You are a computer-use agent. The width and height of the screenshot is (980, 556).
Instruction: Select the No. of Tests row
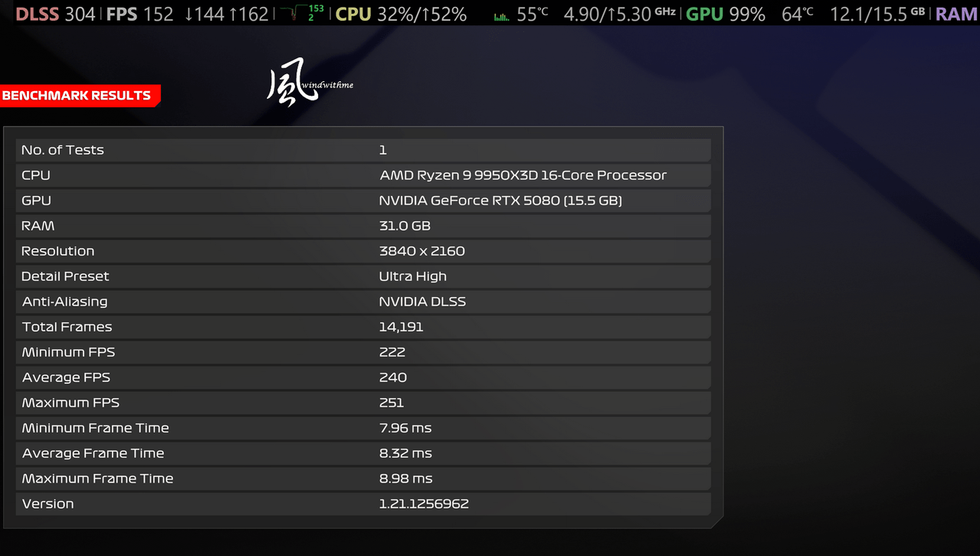pos(363,150)
